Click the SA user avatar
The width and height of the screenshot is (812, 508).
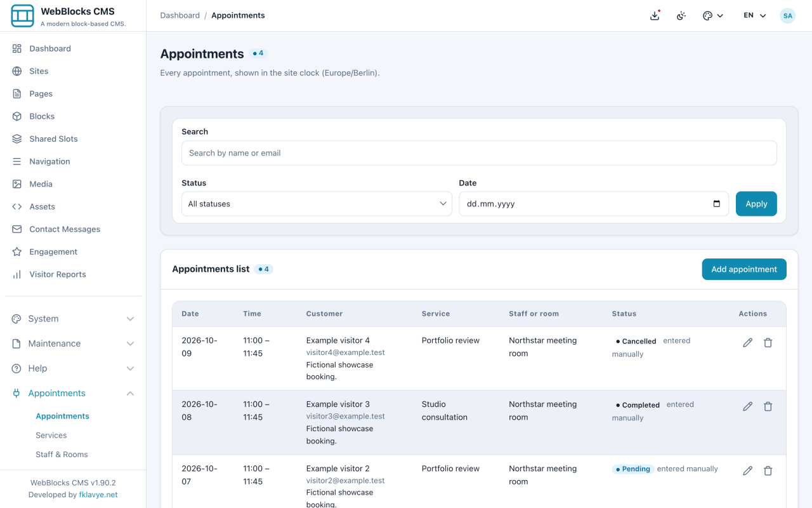pyautogui.click(x=788, y=15)
